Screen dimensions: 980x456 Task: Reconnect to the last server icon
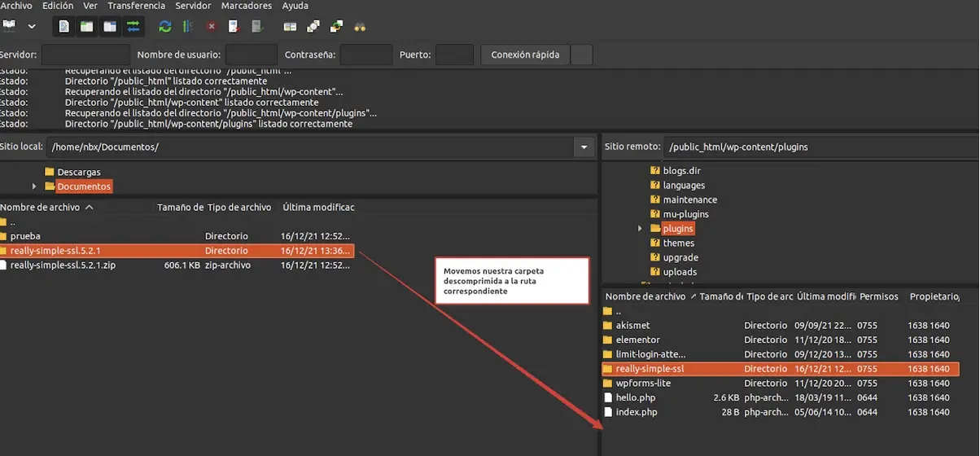pyautogui.click(x=258, y=26)
